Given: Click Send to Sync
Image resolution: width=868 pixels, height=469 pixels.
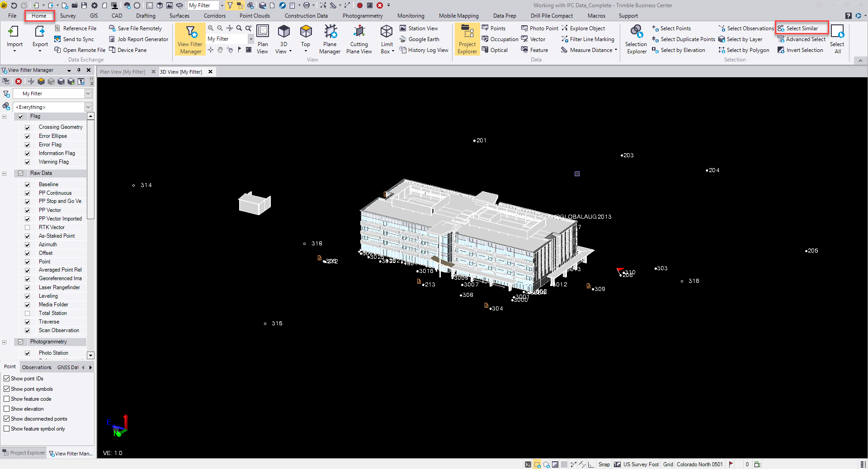Looking at the screenshot, I should point(74,39).
